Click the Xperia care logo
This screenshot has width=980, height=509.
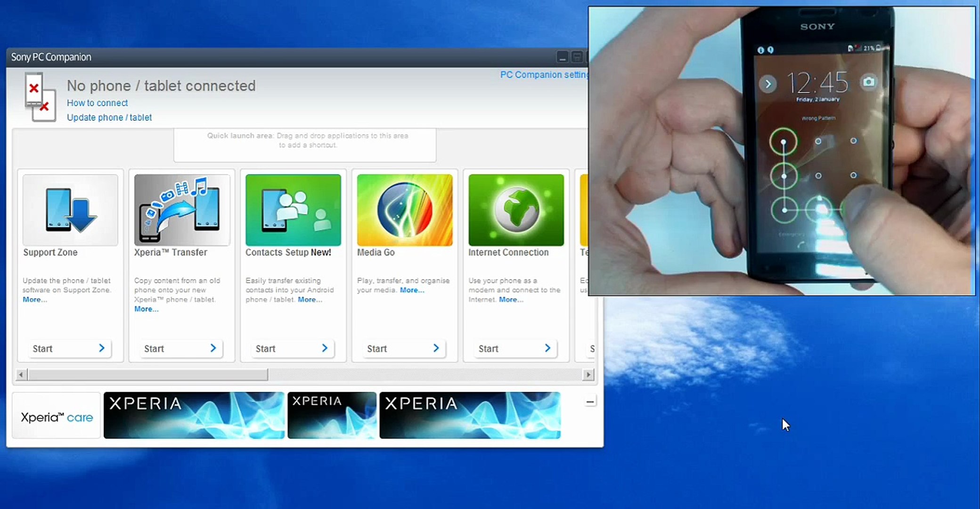[57, 417]
